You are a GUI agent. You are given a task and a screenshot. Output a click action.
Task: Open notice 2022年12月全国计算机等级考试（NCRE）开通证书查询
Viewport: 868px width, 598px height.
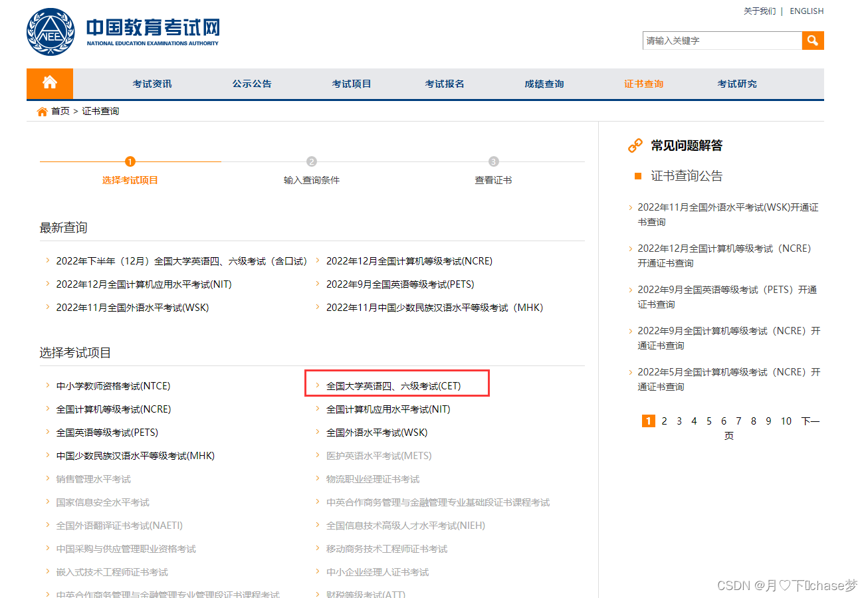coord(725,256)
